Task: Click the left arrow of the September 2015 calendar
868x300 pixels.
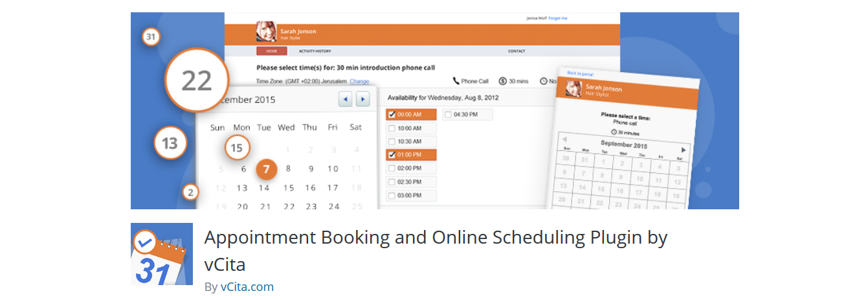Action: pyautogui.click(x=564, y=139)
